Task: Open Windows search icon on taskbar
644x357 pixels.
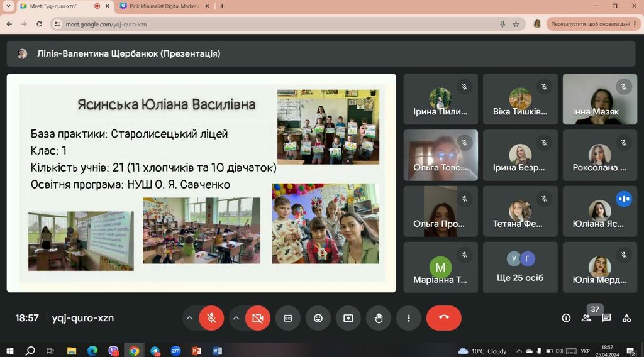Action: coord(30,351)
